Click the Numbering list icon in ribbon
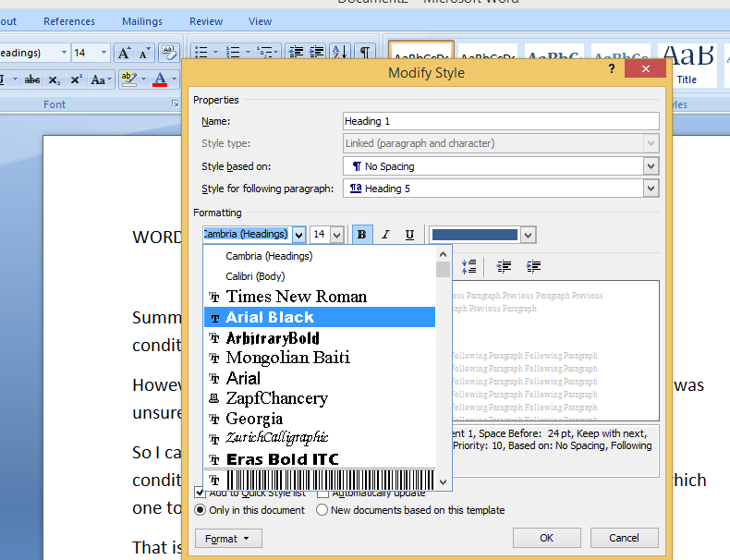 click(x=233, y=52)
